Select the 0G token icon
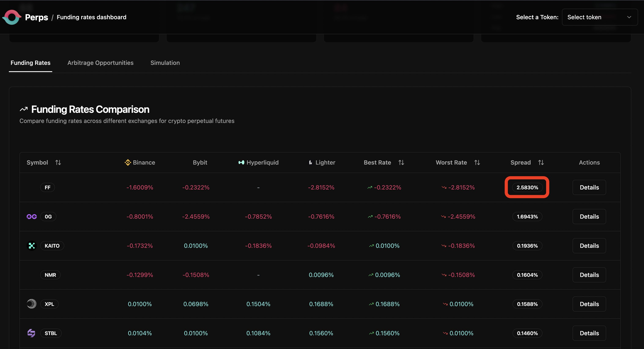Viewport: 644px width, 349px height. click(x=32, y=217)
